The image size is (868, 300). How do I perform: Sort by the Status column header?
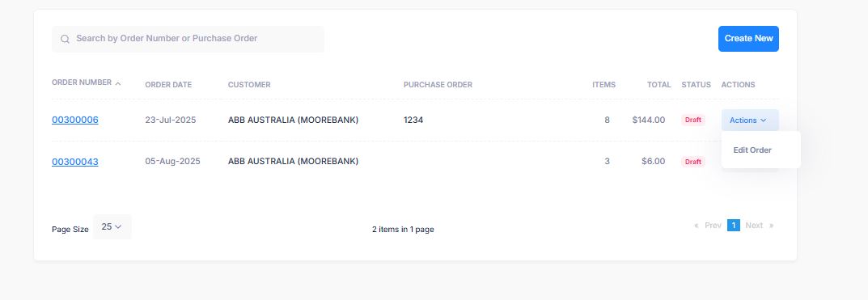click(696, 85)
